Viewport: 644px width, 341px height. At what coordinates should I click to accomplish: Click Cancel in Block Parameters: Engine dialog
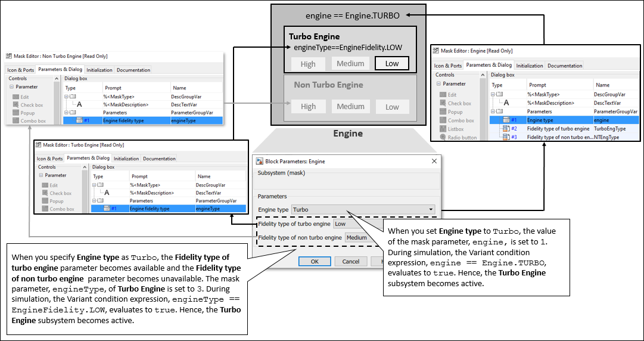click(x=350, y=261)
